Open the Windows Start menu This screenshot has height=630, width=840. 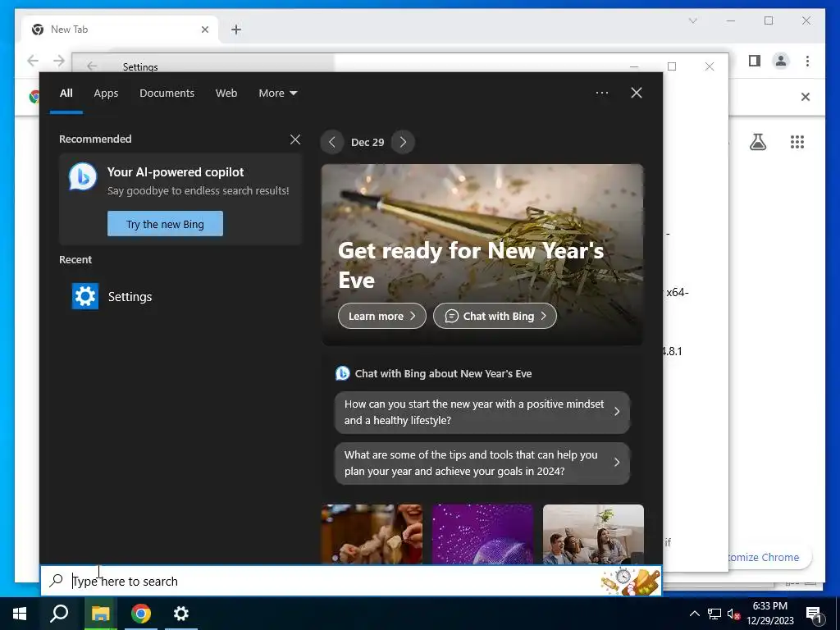pyautogui.click(x=20, y=614)
